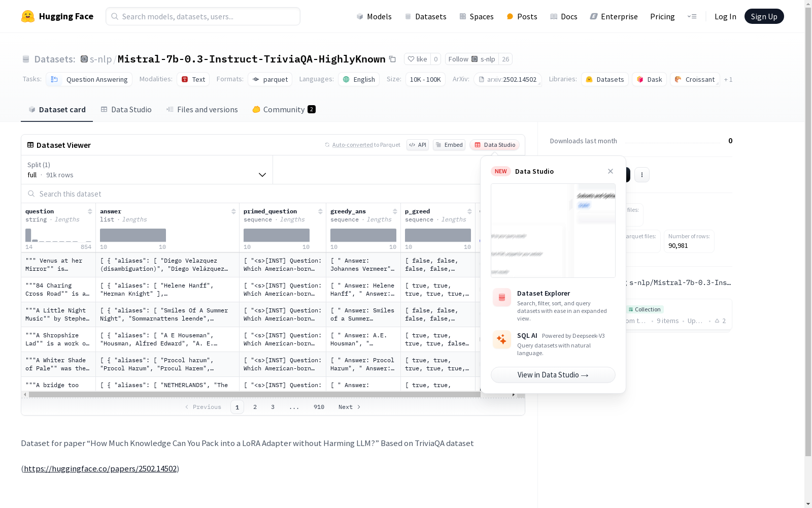
Task: Focus the Search this dataset field
Action: point(251,194)
